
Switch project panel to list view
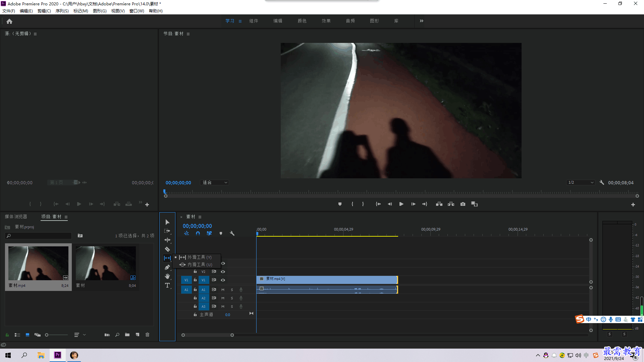coord(17,335)
